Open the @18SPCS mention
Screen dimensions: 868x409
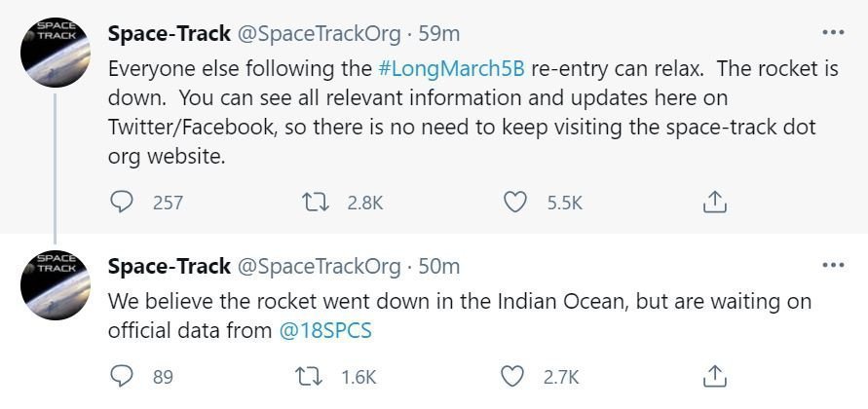click(325, 331)
